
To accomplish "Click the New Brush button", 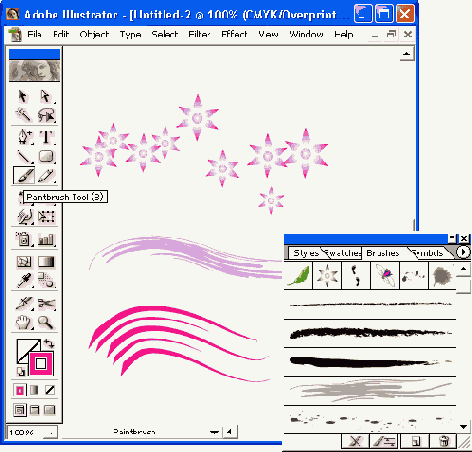I will [x=415, y=441].
